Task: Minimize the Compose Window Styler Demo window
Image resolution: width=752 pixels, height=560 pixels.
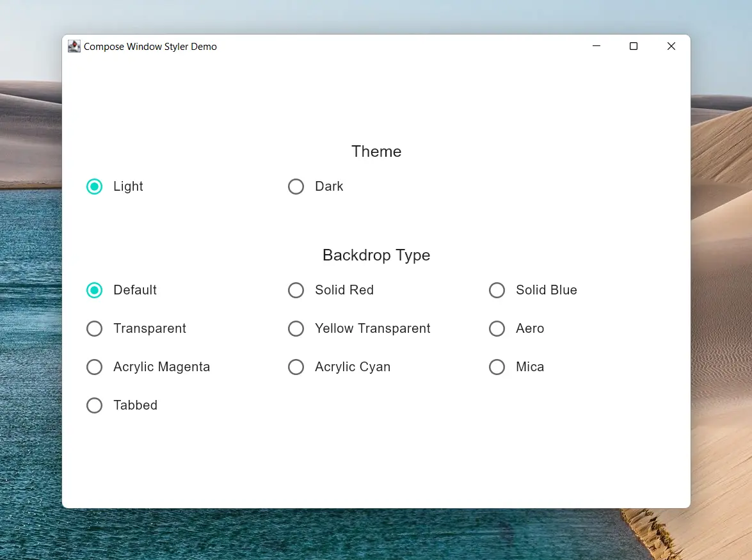Action: pos(596,46)
